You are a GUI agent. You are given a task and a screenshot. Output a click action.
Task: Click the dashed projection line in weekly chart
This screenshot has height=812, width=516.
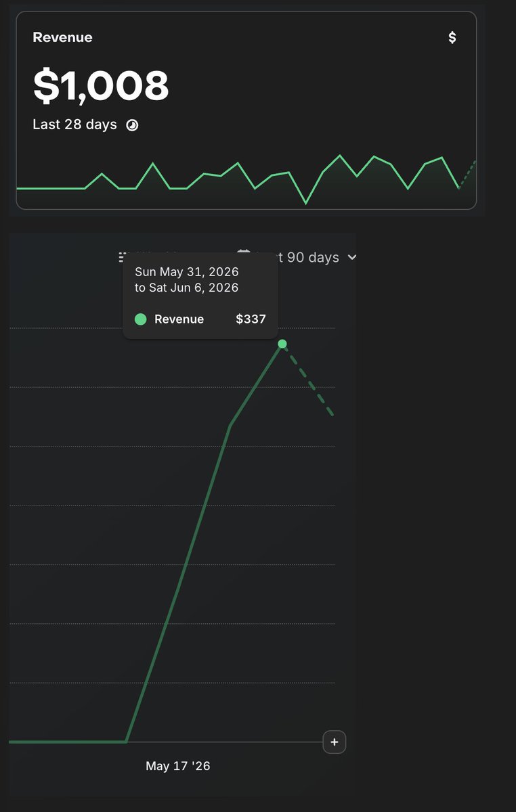click(309, 380)
